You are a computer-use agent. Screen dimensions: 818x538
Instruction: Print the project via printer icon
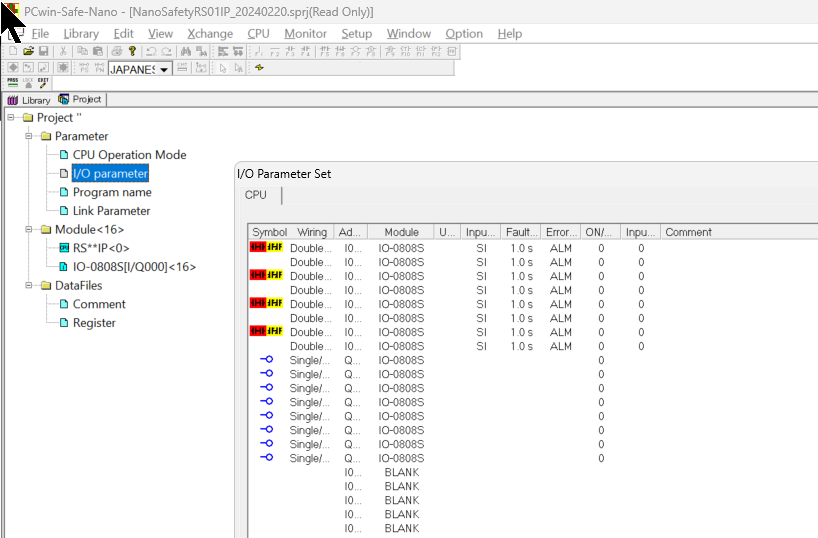click(117, 51)
